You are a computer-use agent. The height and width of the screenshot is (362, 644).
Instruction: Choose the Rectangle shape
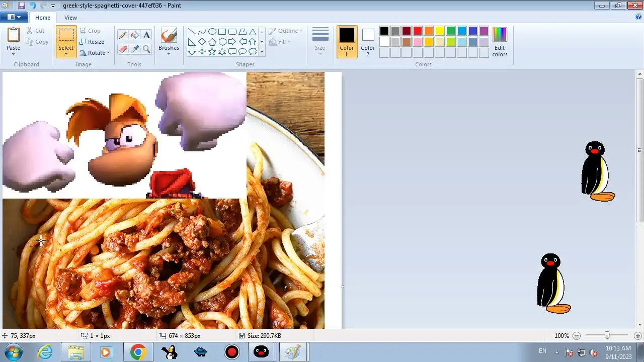[222, 31]
